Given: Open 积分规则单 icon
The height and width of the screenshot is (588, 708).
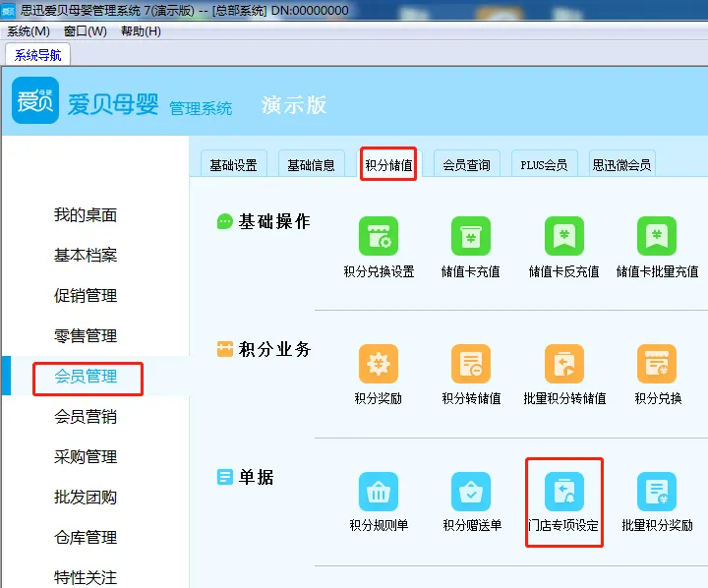Looking at the screenshot, I should (x=379, y=492).
